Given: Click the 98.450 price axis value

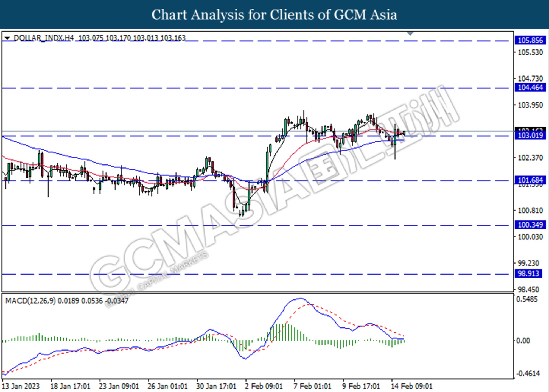Looking at the screenshot, I should (x=528, y=289).
